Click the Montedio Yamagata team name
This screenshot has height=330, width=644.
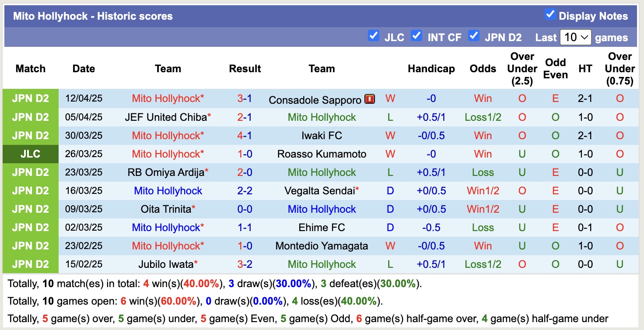point(322,246)
